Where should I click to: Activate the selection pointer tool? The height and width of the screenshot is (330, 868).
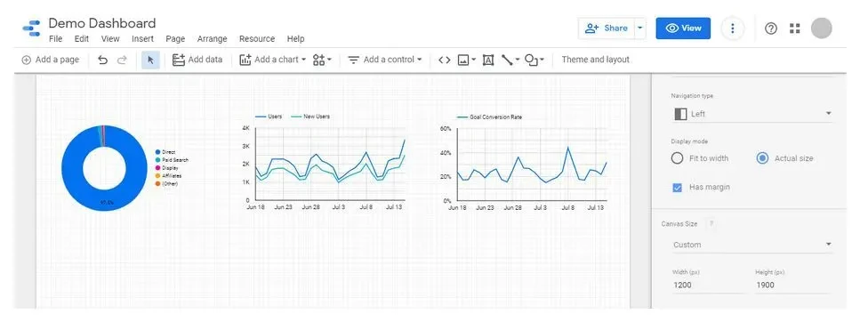coord(150,60)
